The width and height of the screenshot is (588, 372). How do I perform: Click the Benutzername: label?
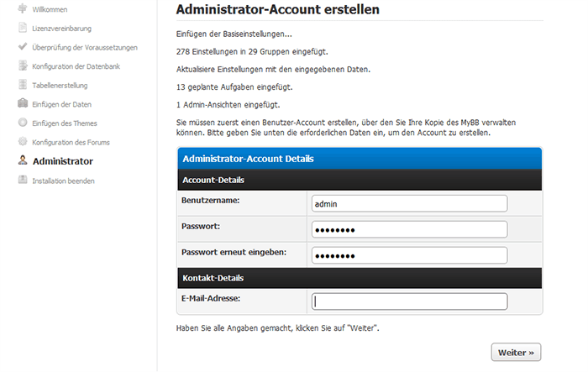[210, 200]
